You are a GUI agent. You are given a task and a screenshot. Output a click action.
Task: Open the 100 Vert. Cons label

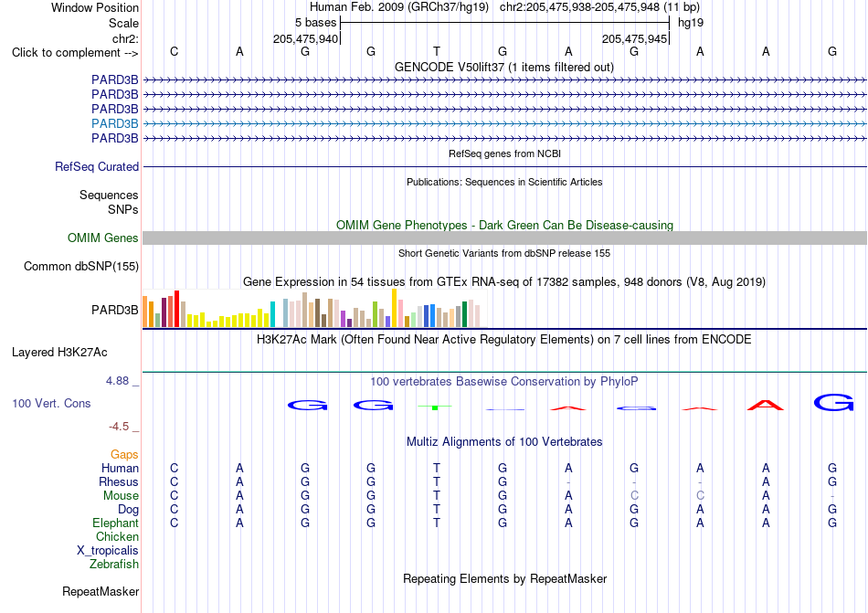pos(51,403)
